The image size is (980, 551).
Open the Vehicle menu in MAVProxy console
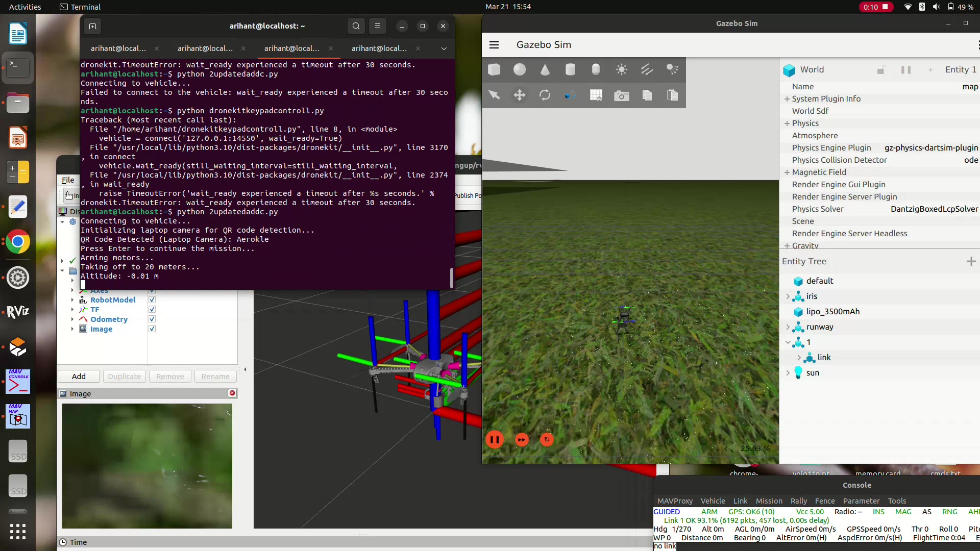pos(713,501)
